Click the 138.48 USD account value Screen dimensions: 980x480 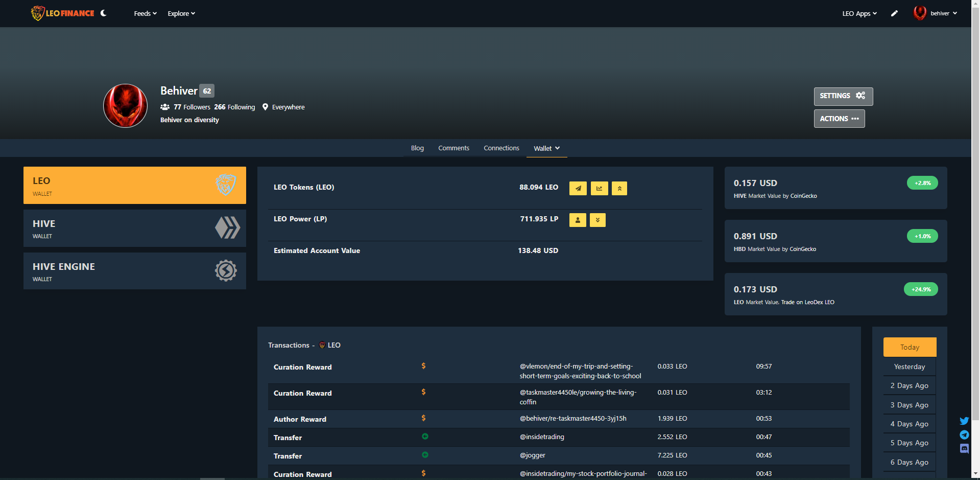click(538, 251)
